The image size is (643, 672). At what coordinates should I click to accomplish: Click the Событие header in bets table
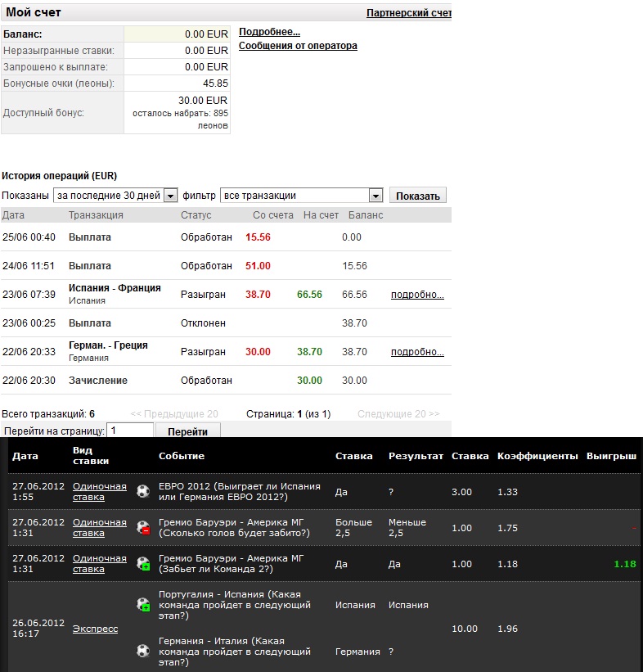(182, 456)
